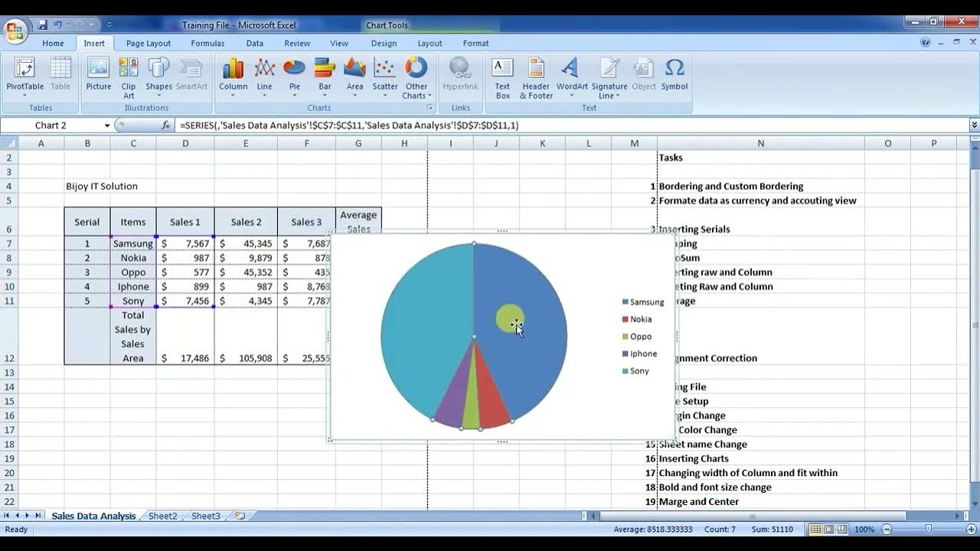
Task: Click the Insert Function fx icon
Action: point(165,126)
